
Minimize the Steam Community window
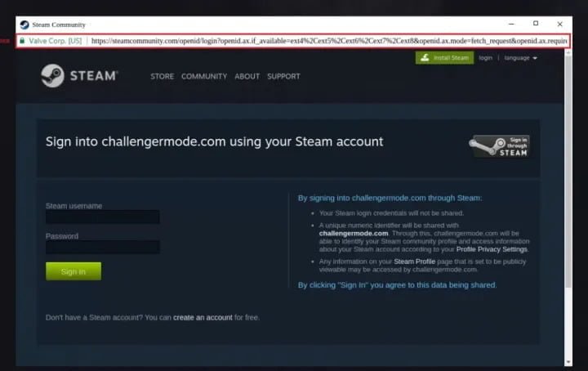[x=511, y=24]
